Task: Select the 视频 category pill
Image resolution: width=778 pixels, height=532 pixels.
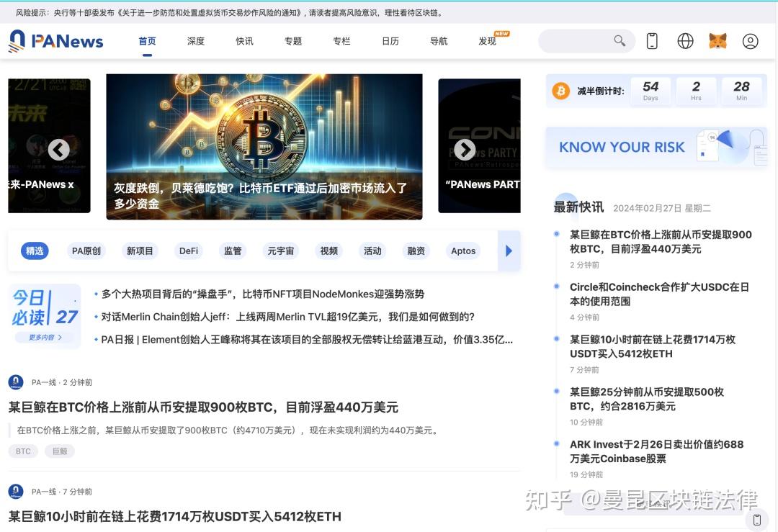Action: (329, 251)
